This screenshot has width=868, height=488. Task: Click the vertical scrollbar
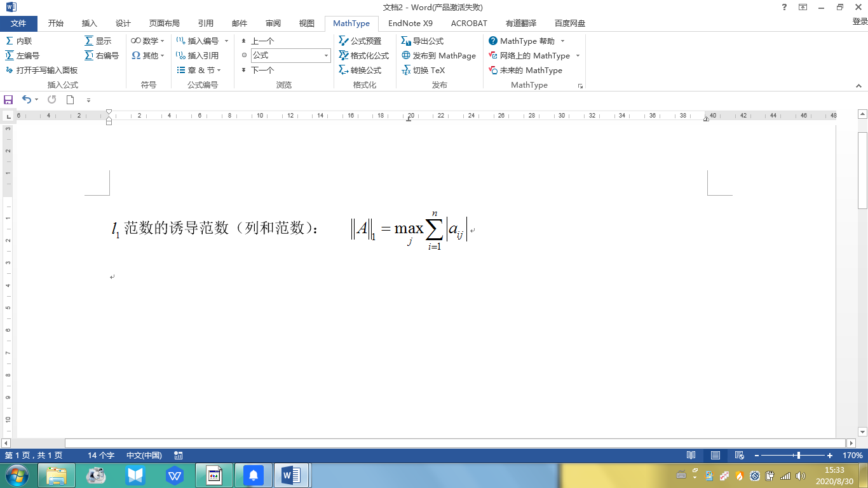862,170
